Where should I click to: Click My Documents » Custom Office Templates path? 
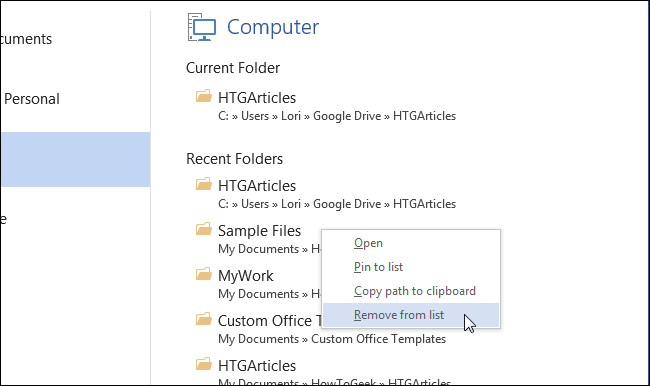332,339
